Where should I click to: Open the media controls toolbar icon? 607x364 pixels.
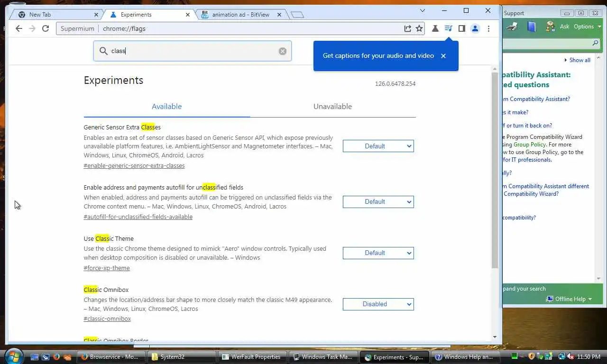coord(448,28)
